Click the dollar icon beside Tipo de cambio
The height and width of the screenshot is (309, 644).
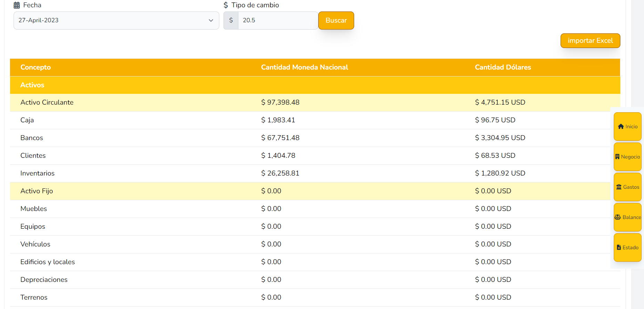226,5
